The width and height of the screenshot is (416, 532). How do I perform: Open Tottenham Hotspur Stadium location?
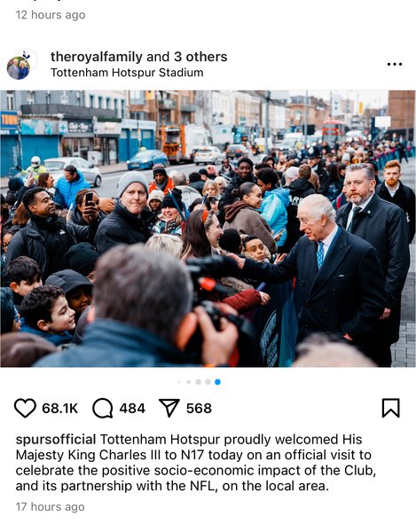[x=127, y=73]
